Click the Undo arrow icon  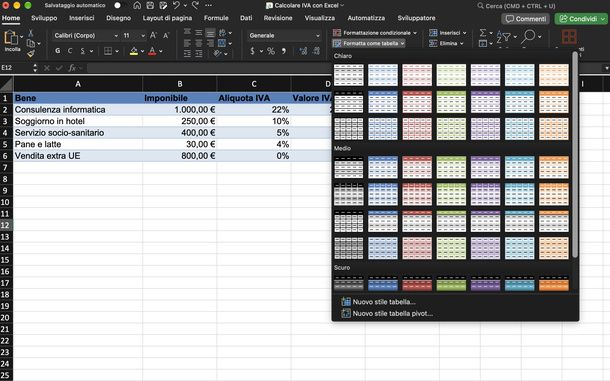(x=176, y=5)
